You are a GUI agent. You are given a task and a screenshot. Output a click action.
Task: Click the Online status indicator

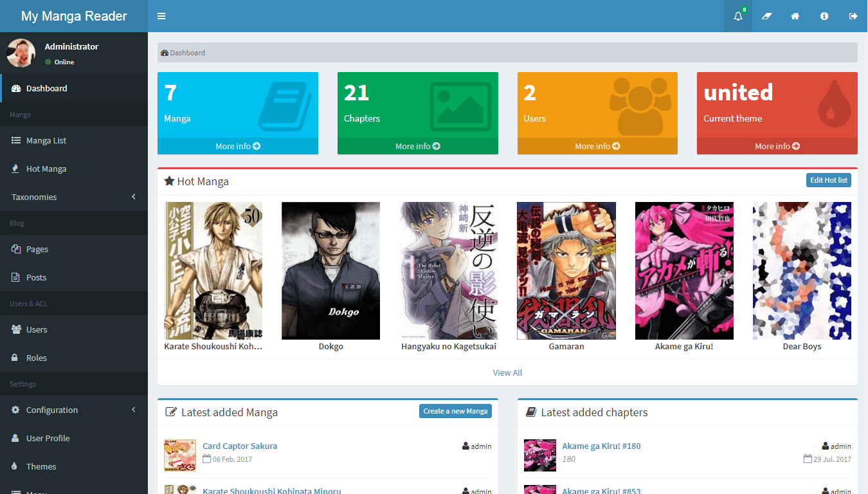(x=60, y=62)
